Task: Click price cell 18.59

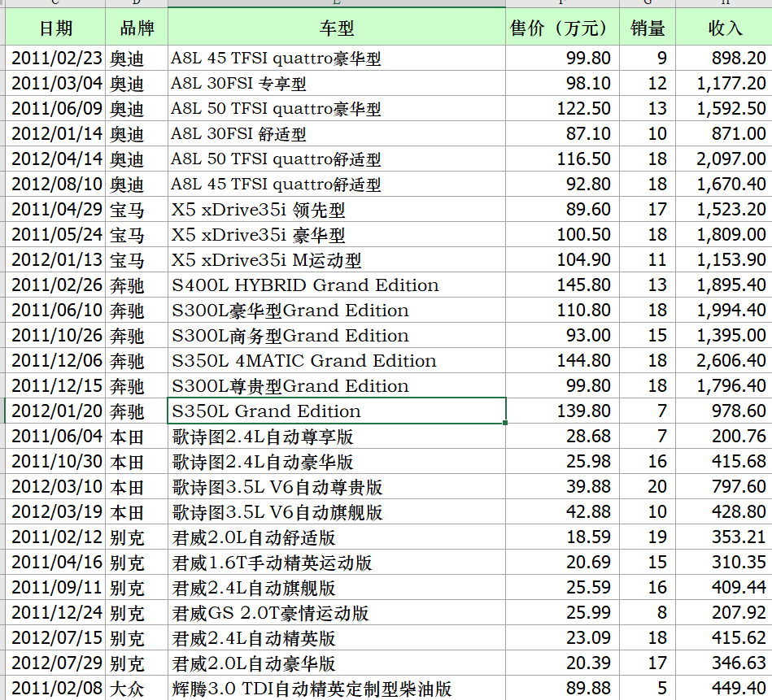Action: point(562,537)
